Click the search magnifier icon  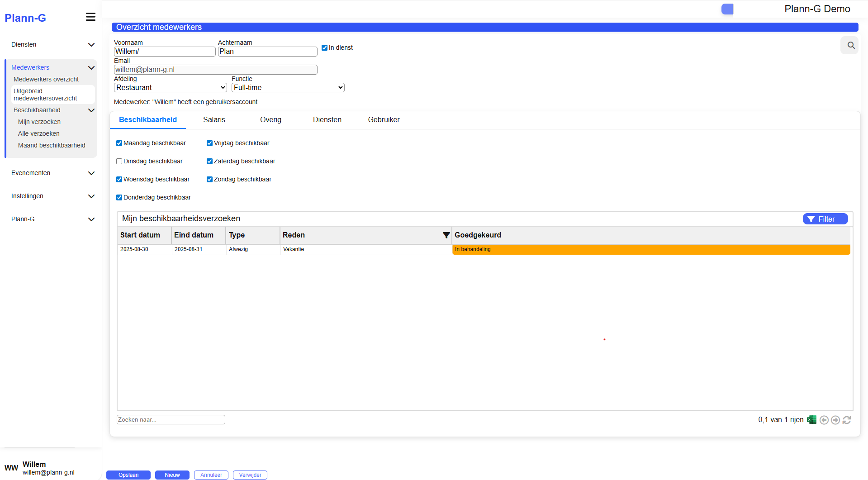click(x=850, y=45)
